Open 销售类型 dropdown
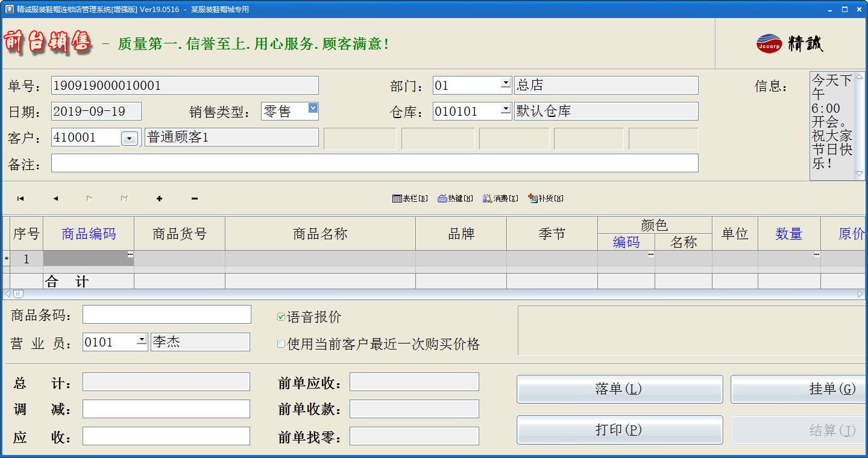This screenshot has height=458, width=868. (313, 108)
